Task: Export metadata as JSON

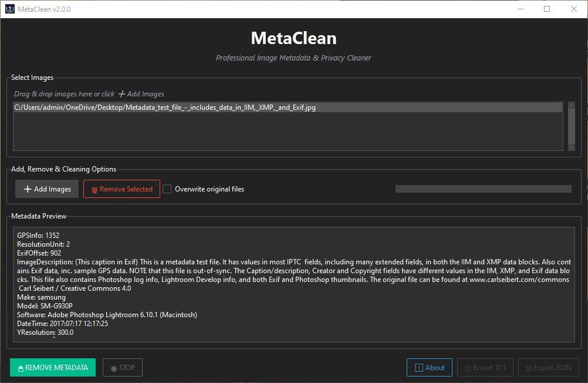Action: [549, 368]
